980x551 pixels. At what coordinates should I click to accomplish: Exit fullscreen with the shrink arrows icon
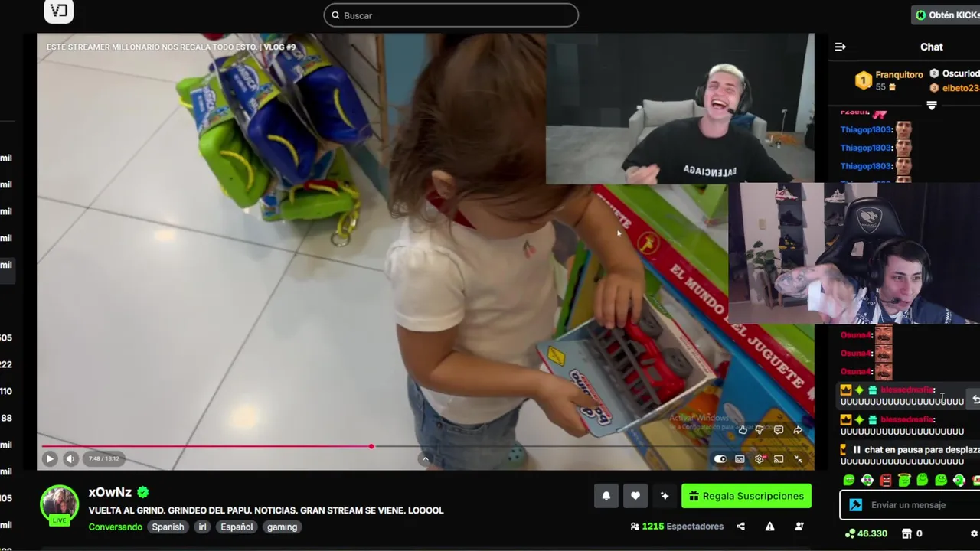pos(798,459)
